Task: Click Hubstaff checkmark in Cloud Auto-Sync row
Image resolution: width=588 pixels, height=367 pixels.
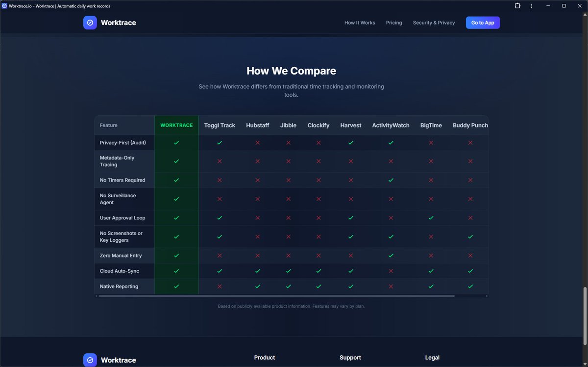Action: [258, 271]
